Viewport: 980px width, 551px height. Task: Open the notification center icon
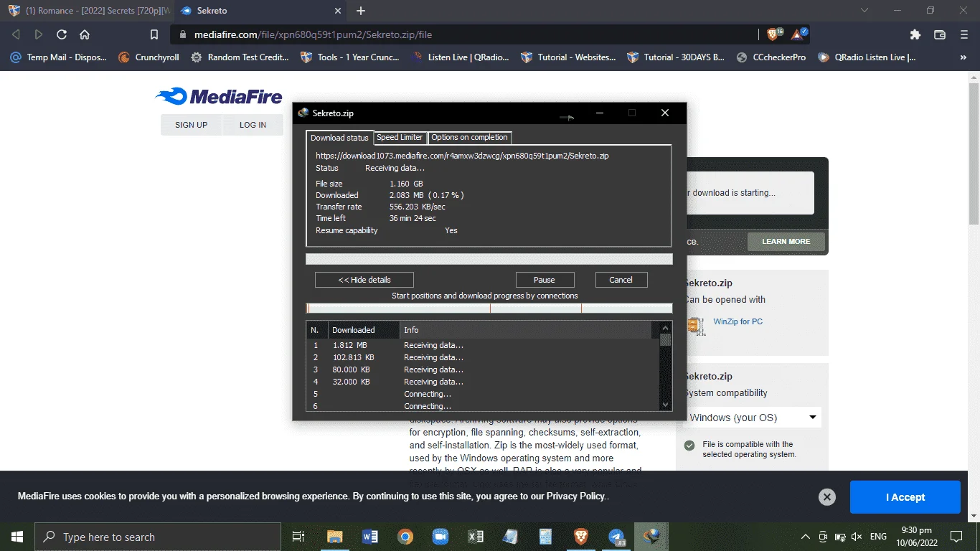[956, 537]
